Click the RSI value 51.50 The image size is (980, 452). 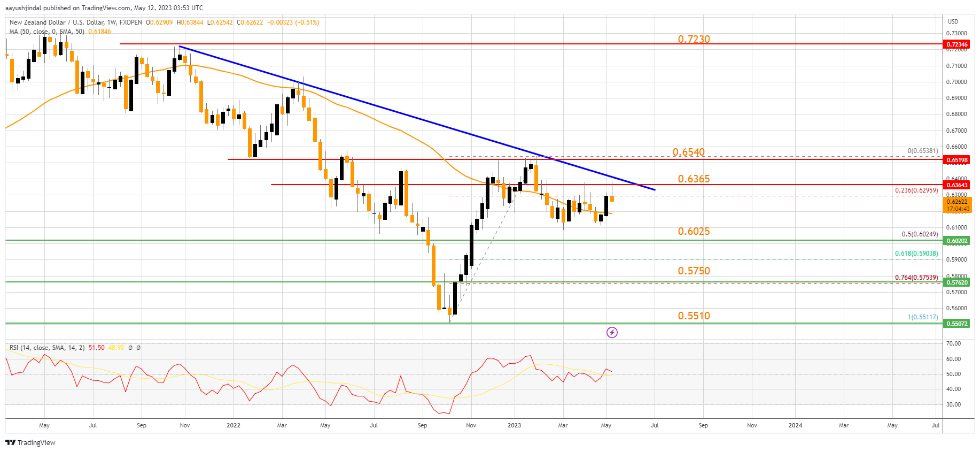click(x=97, y=348)
